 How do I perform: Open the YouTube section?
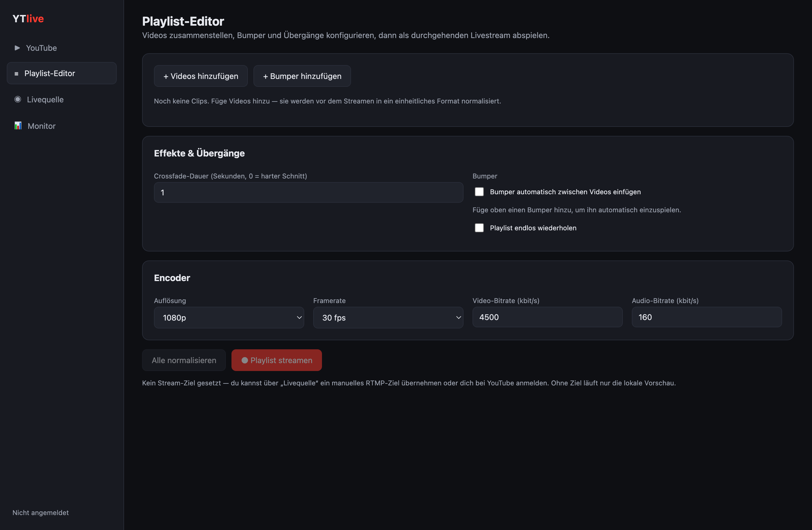point(62,48)
